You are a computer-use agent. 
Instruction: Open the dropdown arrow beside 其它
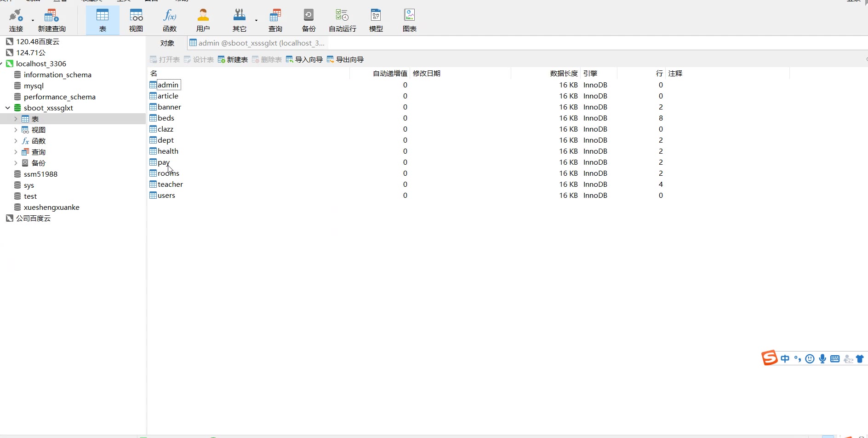point(256,20)
